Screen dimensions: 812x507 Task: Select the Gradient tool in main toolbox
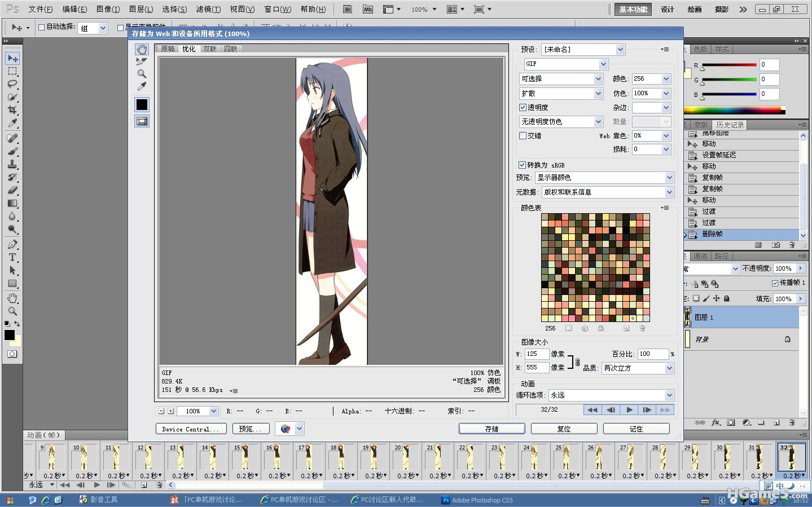tap(12, 203)
